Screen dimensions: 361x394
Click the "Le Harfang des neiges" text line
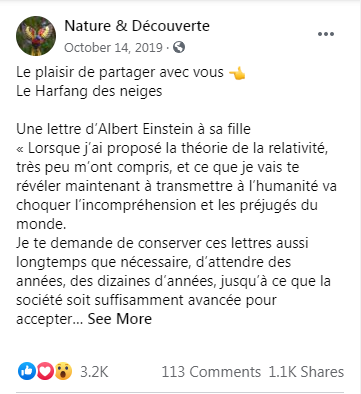tap(89, 91)
